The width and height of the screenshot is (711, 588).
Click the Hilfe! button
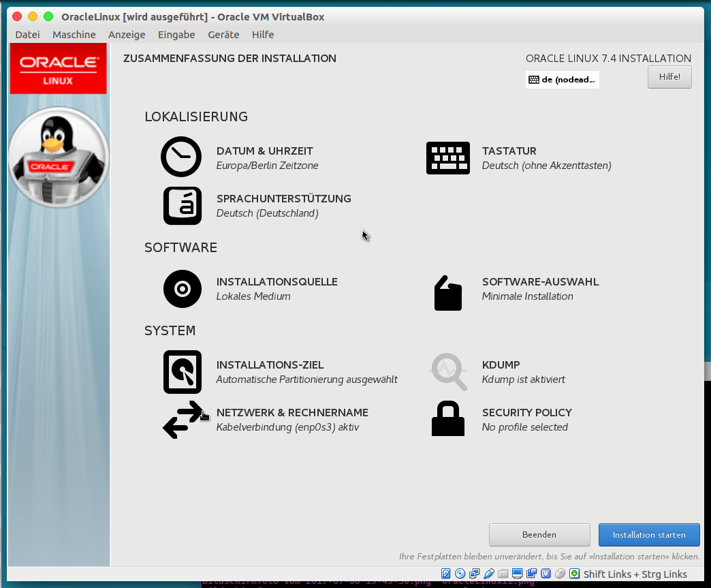669,76
